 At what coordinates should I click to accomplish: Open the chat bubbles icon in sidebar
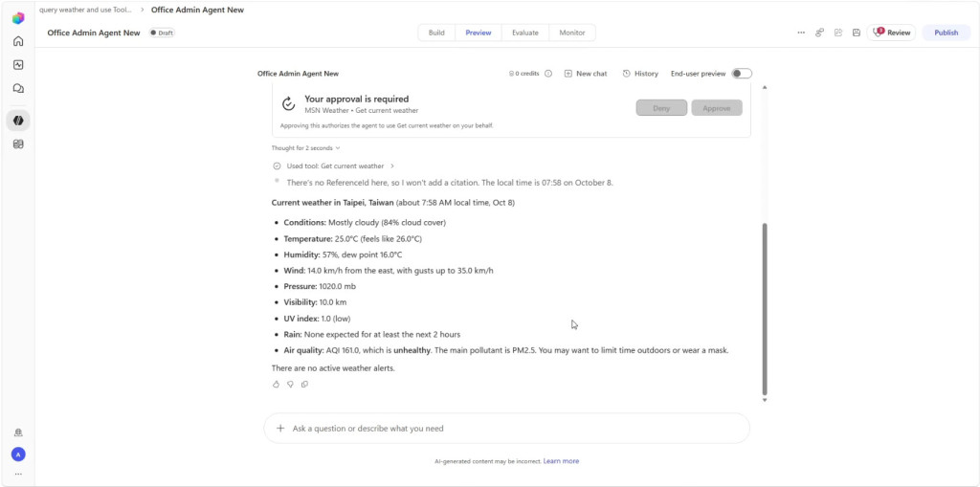tap(18, 89)
